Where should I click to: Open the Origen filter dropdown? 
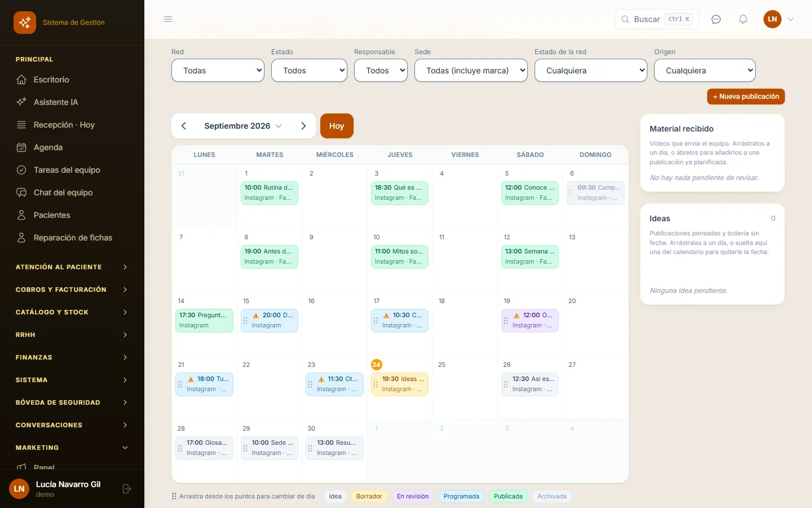click(x=705, y=71)
